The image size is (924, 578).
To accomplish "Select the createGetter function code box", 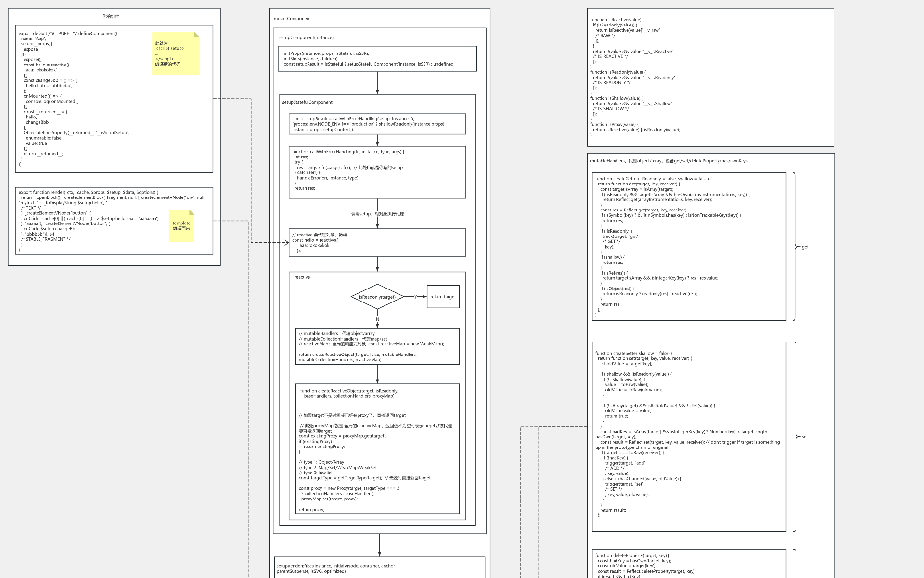I will point(689,247).
